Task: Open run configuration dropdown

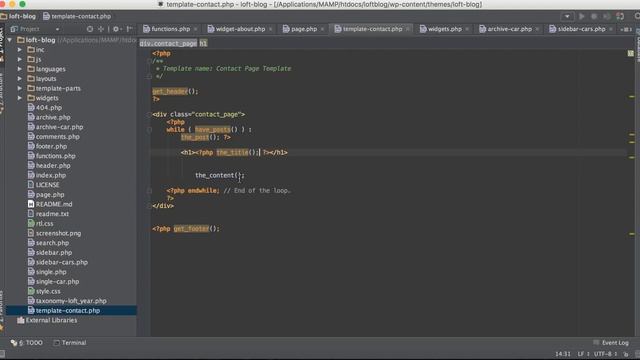Action: pyautogui.click(x=567, y=16)
